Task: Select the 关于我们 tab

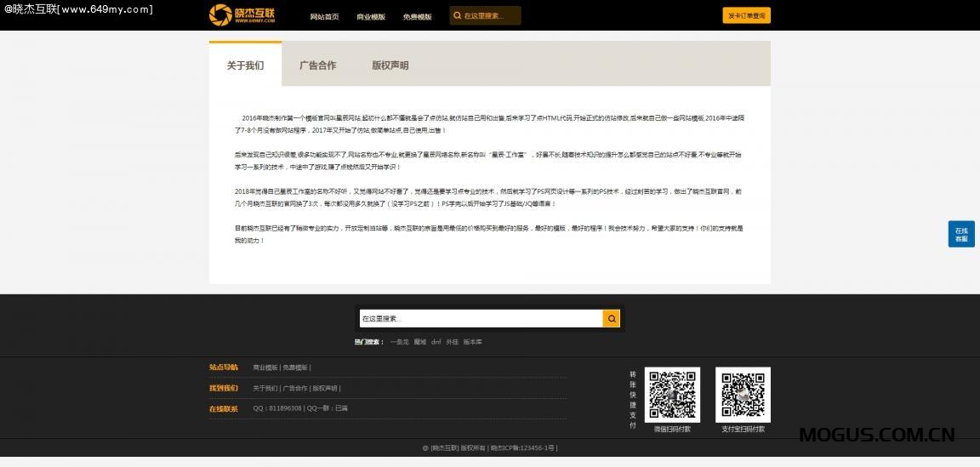Action: coord(245,65)
